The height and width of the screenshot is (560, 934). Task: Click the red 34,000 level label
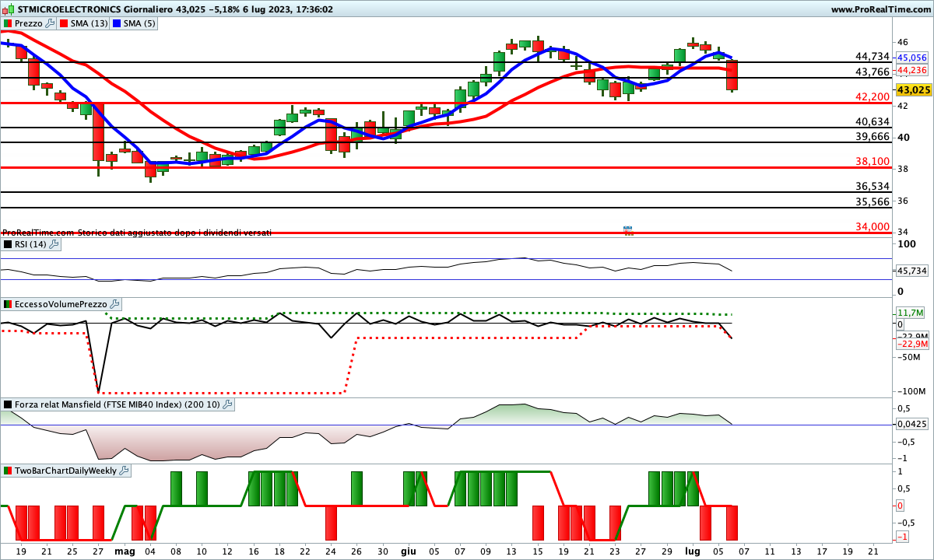pos(872,226)
